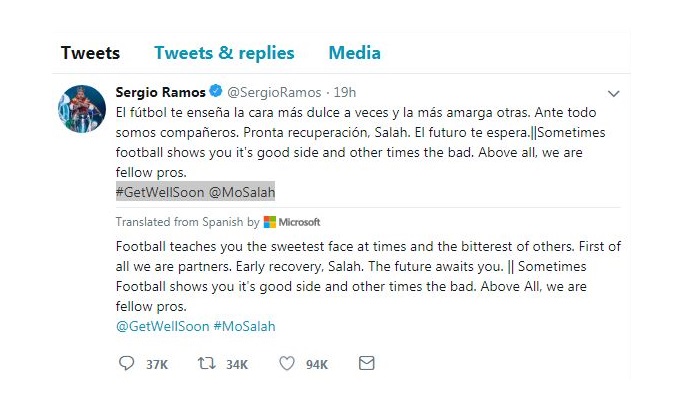Open the Sergio Ramos display name link
This screenshot has width=681, height=412.
coord(160,92)
